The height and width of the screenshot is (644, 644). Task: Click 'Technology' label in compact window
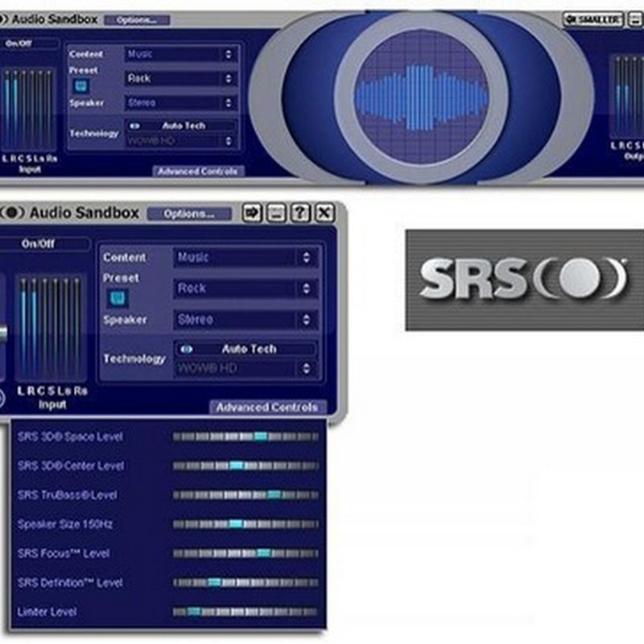(134, 359)
